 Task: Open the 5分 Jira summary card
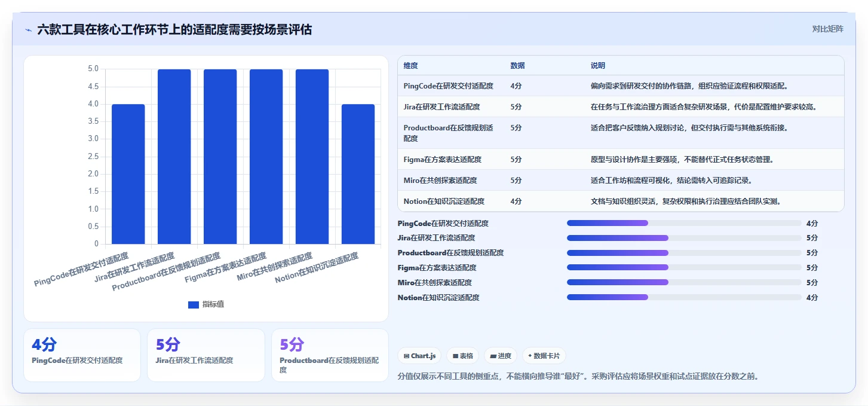click(206, 355)
